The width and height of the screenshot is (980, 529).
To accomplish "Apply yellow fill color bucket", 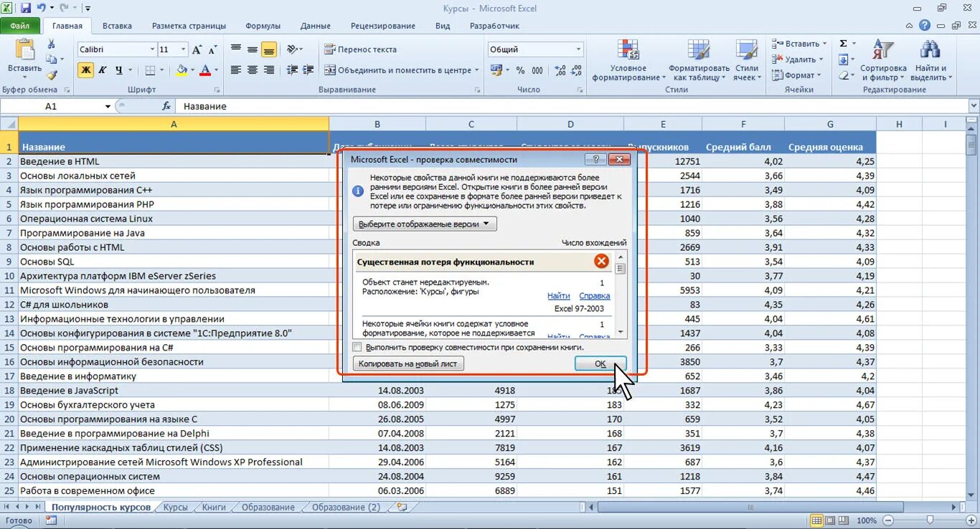I will pyautogui.click(x=182, y=70).
